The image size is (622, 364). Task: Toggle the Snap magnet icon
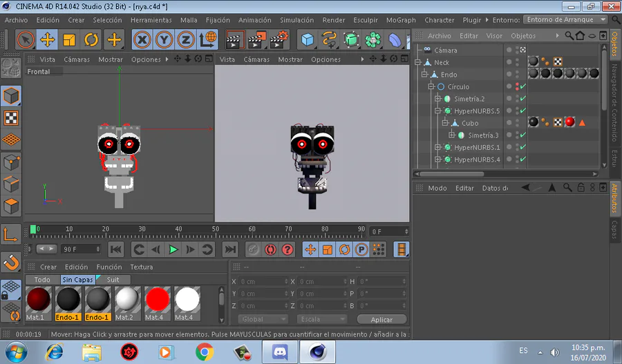coord(11,262)
